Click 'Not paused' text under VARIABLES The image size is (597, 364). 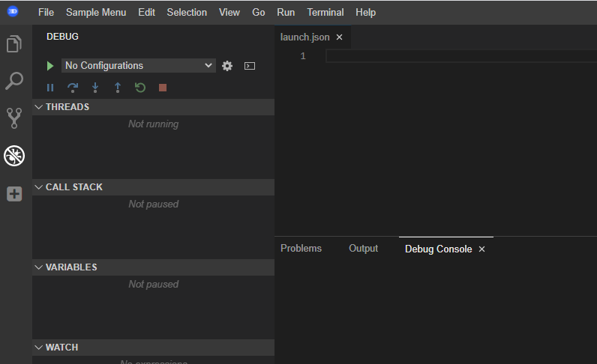click(x=154, y=285)
